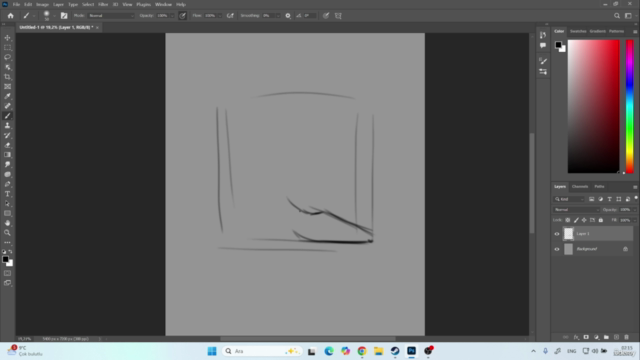Select the Brush tool in the left toolbar
Viewport: 640px width, 360px height.
[7, 116]
